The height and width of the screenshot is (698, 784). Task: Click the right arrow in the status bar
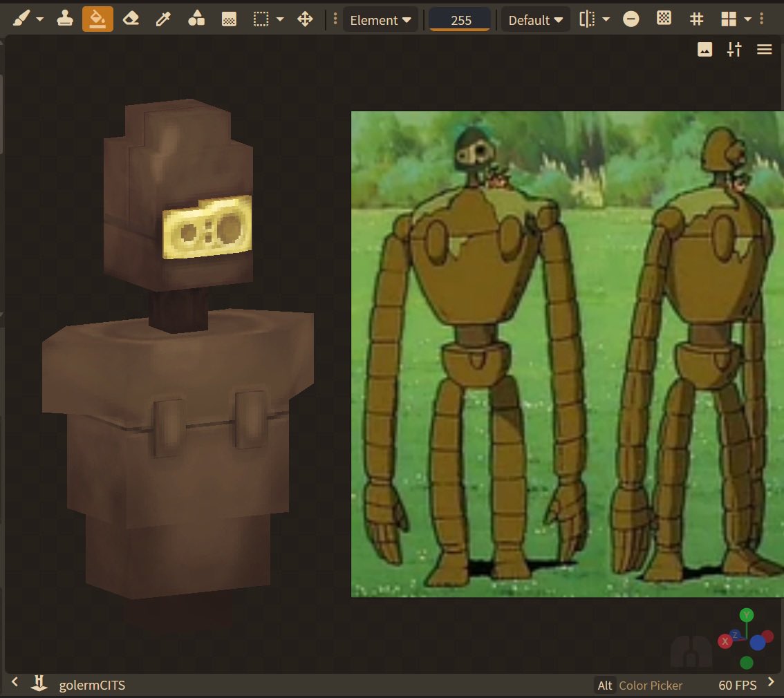click(771, 682)
